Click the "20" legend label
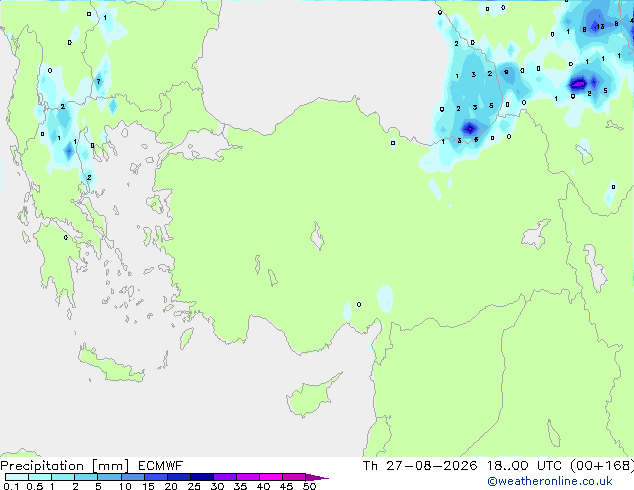The height and width of the screenshot is (490, 634). [x=171, y=486]
